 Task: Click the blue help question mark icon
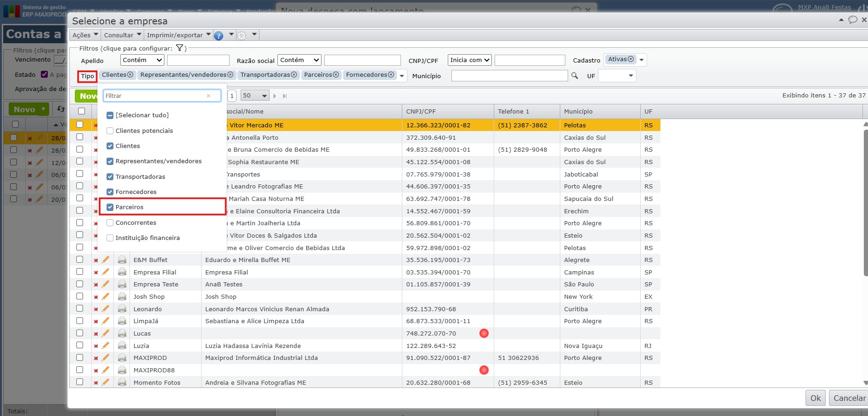pos(219,36)
